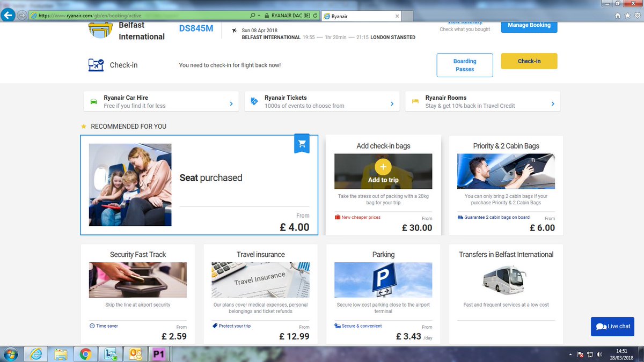Close the Ryanair tab with its X

397,16
